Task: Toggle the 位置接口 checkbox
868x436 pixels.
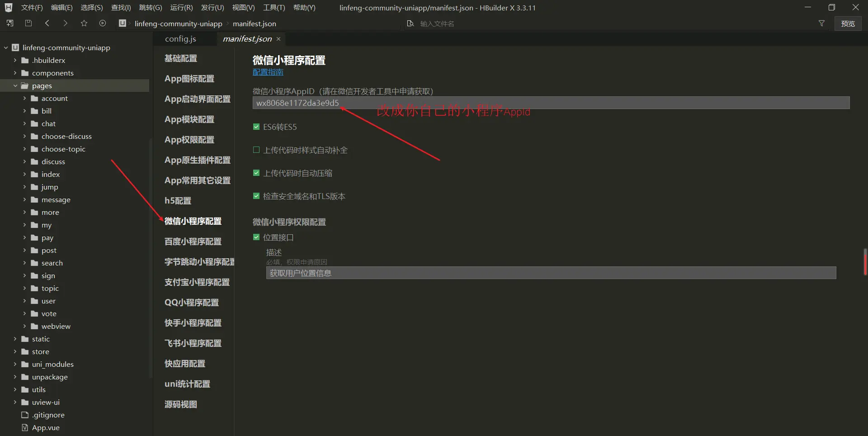Action: (x=256, y=237)
